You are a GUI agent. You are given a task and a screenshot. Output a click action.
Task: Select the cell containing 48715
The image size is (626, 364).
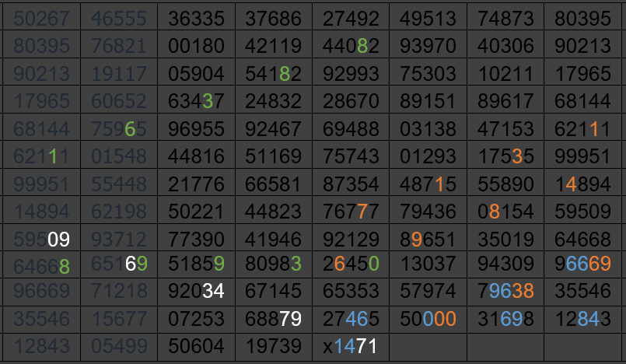[428, 183]
